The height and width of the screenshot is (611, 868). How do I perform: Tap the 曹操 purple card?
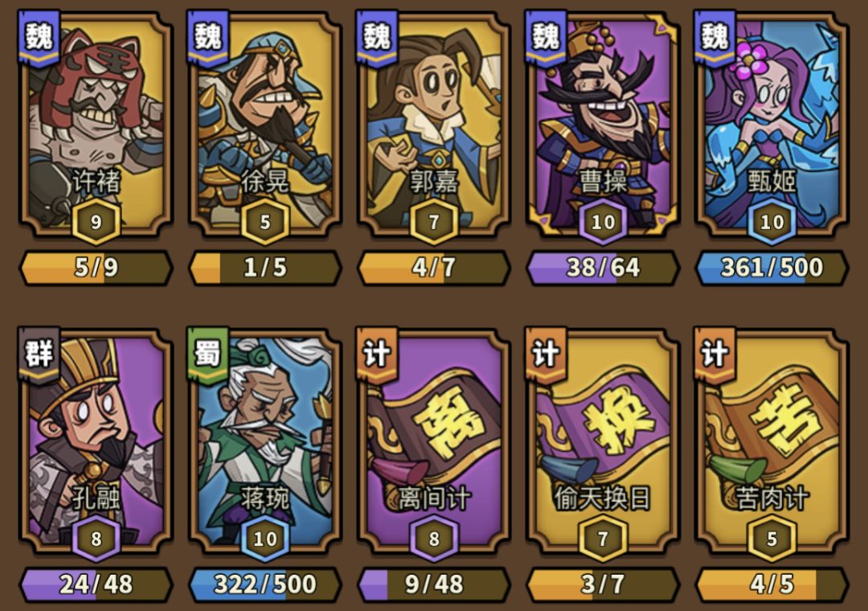coord(603,126)
